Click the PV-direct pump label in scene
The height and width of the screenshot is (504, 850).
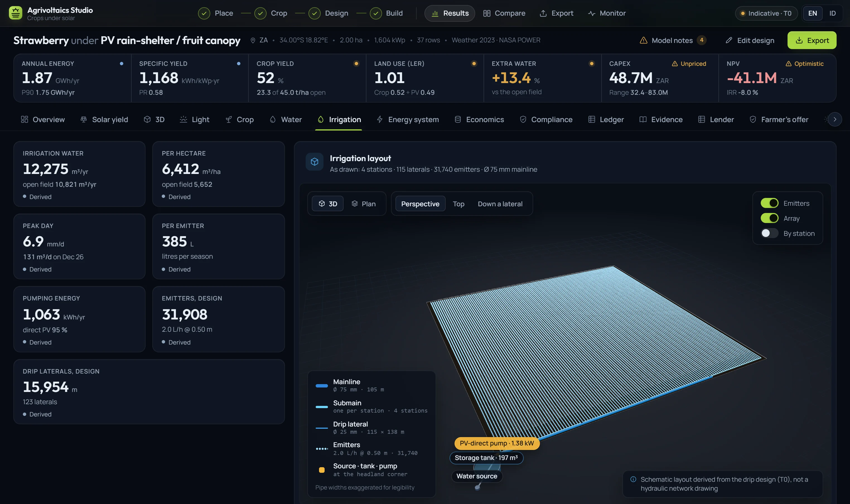[497, 443]
